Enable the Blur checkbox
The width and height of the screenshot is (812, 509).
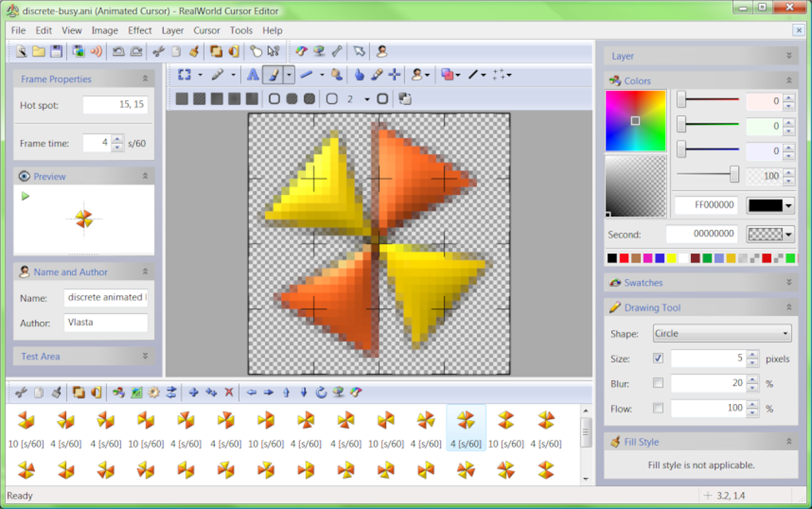click(x=658, y=383)
